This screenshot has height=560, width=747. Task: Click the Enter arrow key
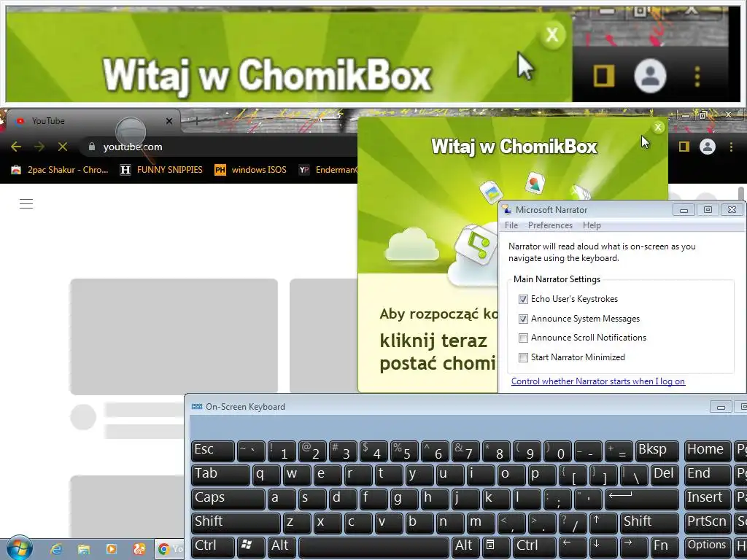(642, 499)
